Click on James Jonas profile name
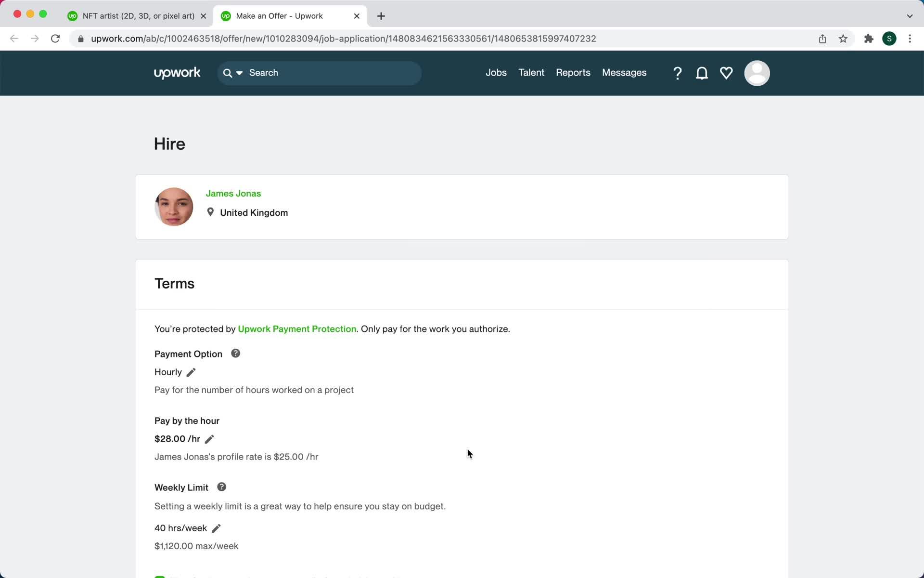924x578 pixels. point(233,193)
